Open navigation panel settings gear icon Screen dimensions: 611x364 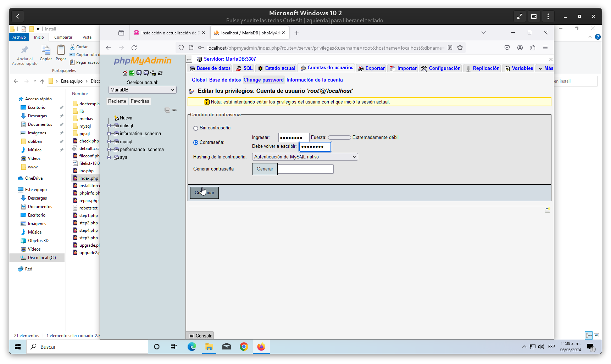click(x=153, y=73)
